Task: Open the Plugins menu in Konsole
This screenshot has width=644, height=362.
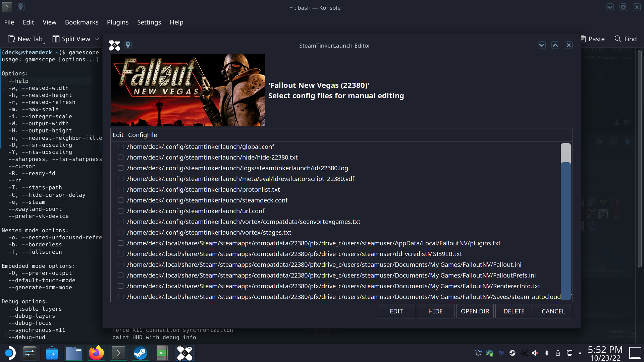Action: [117, 22]
